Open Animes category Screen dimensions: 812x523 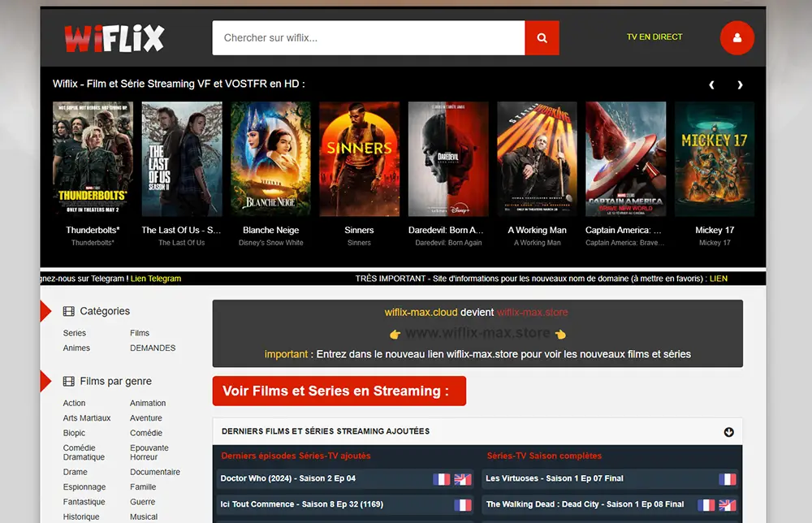click(76, 348)
